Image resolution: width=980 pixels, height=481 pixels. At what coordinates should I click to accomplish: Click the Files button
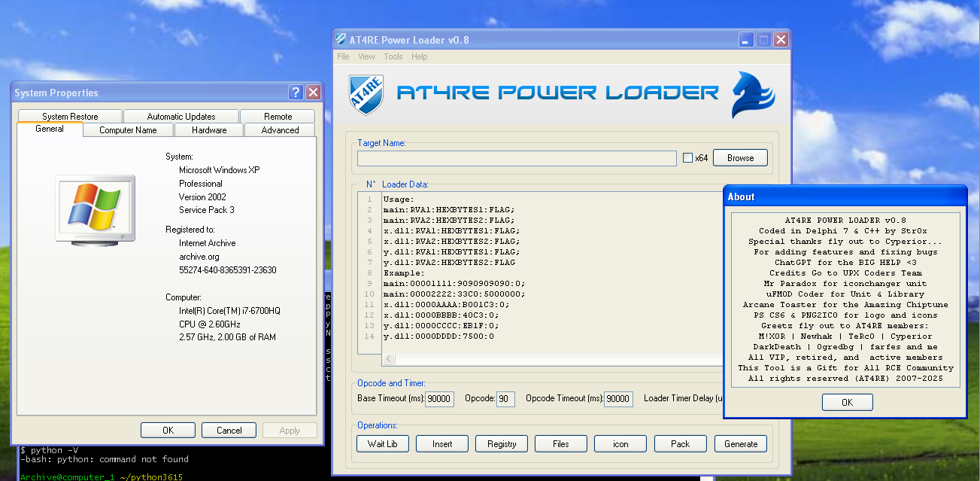coord(561,444)
